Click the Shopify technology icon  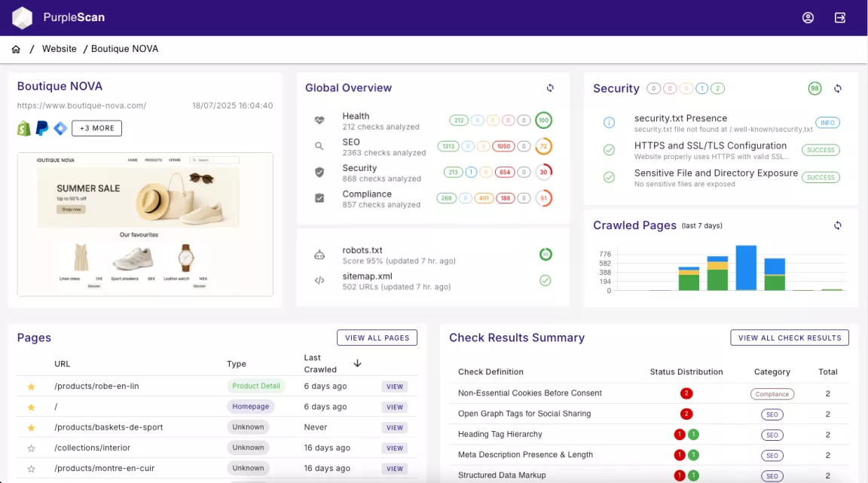tap(24, 128)
